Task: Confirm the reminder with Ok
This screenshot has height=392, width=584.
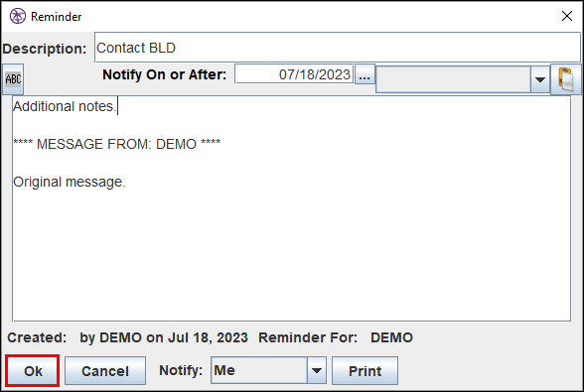Action: [x=33, y=371]
